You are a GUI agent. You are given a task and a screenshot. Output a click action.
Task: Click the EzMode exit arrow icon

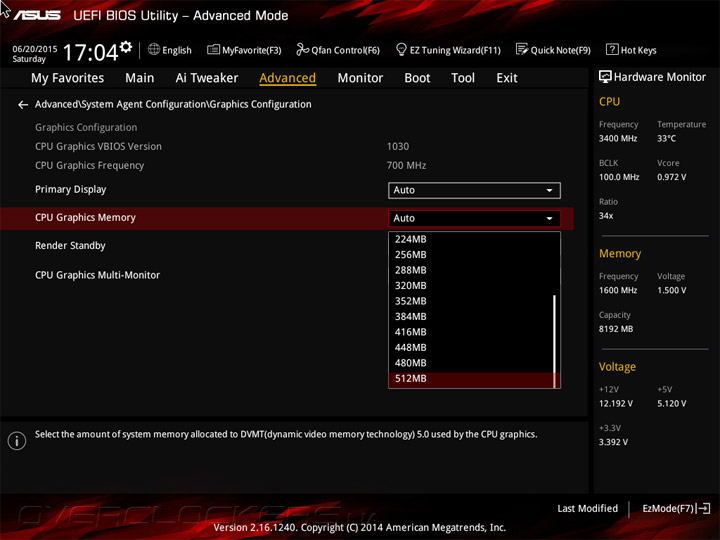704,508
